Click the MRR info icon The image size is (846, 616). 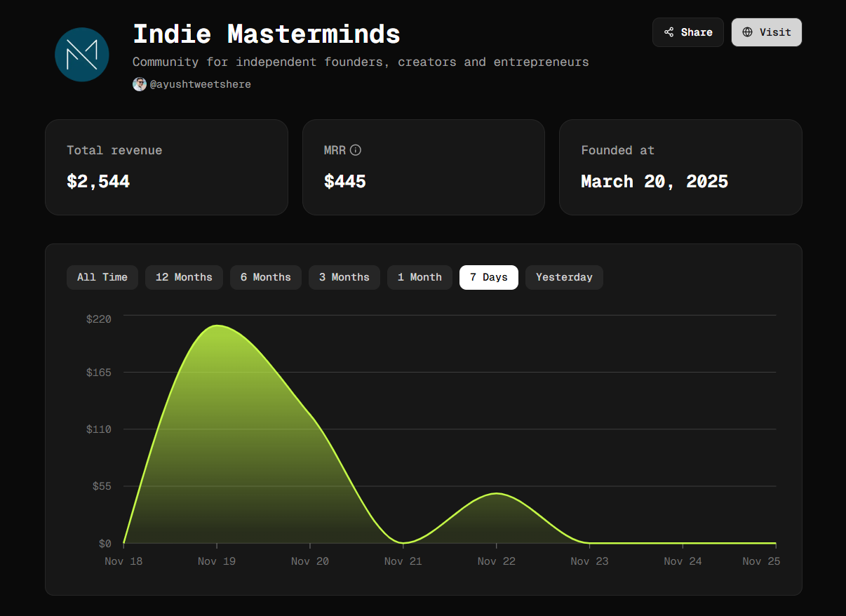click(356, 150)
